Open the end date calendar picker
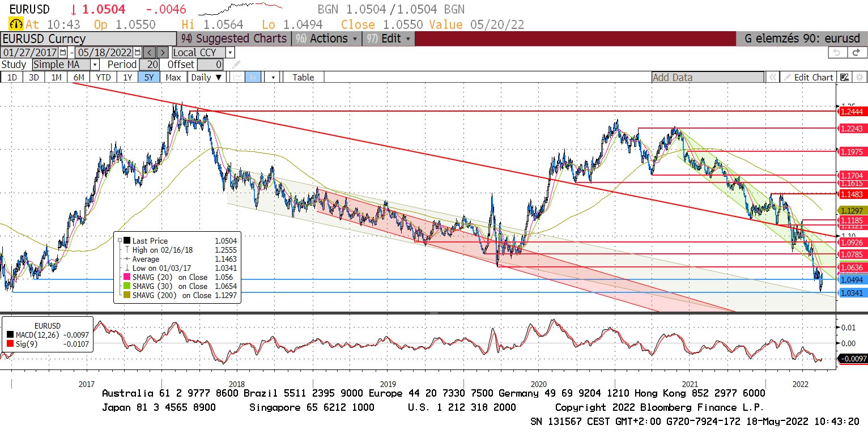The image size is (868, 438). 138,53
